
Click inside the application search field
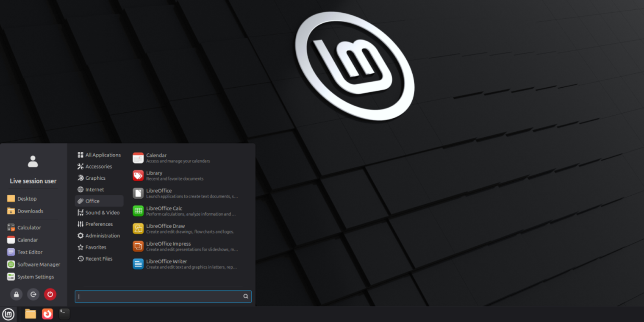point(161,297)
